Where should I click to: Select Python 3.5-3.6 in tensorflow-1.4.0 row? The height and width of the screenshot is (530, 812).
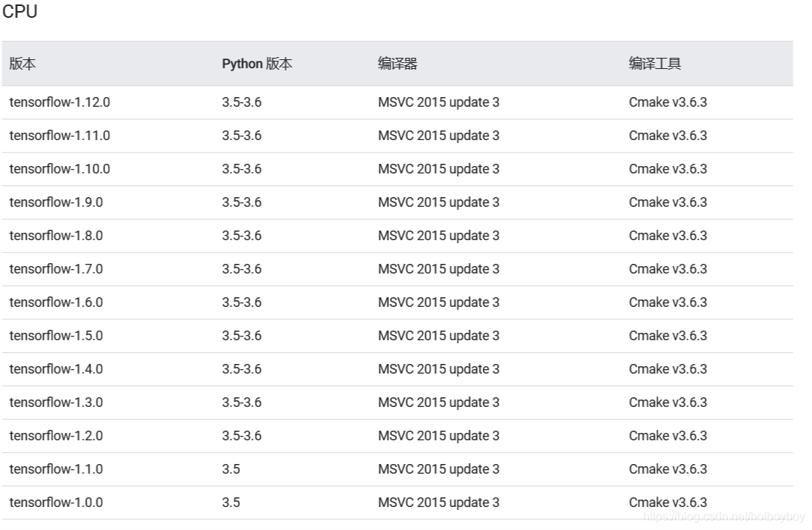click(x=242, y=369)
